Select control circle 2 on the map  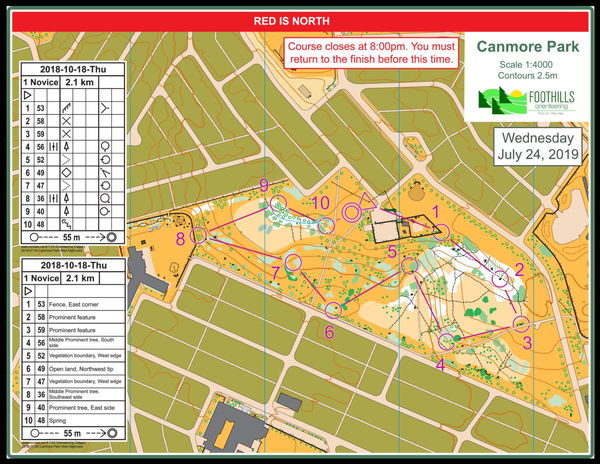pos(500,279)
